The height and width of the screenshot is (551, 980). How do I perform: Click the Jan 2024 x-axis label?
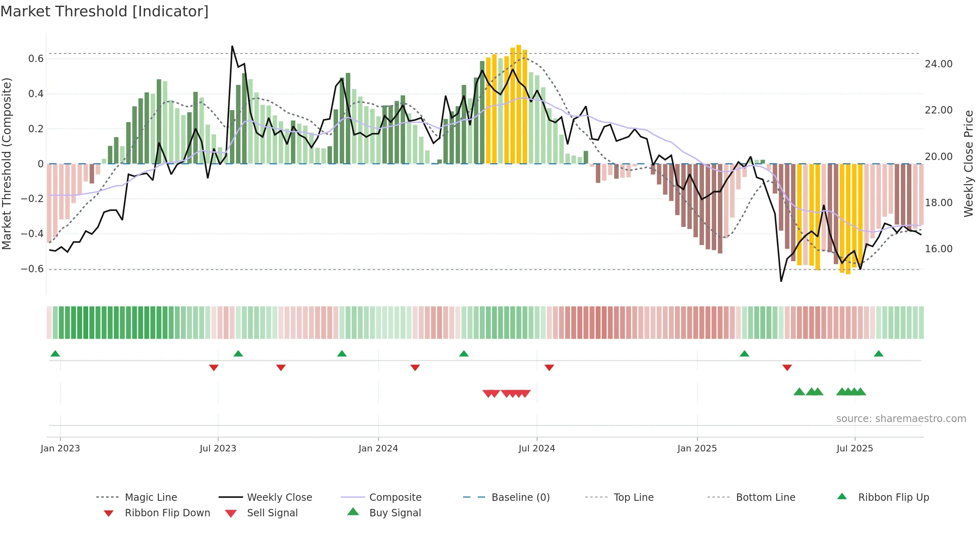click(x=379, y=448)
